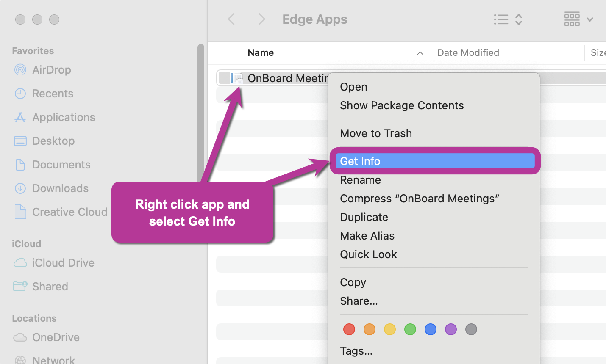Choose Show Package Contents

coord(402,105)
